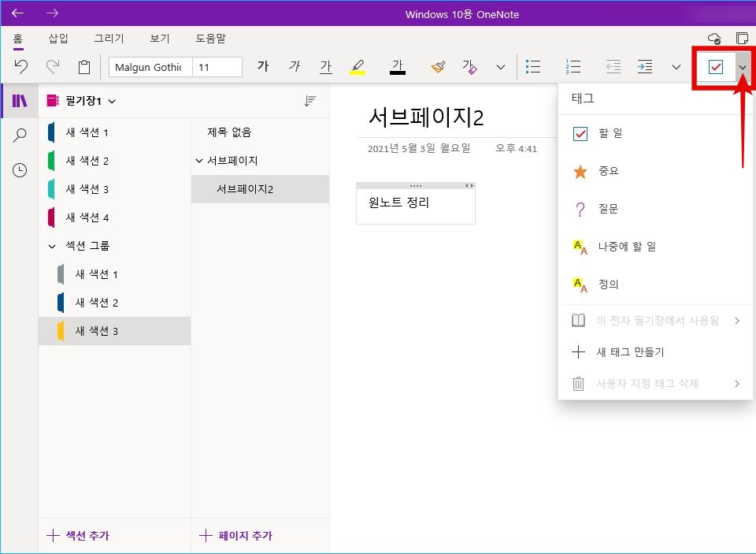This screenshot has width=756, height=554.
Task: Click the time 오후 4:41
Action: pos(516,148)
